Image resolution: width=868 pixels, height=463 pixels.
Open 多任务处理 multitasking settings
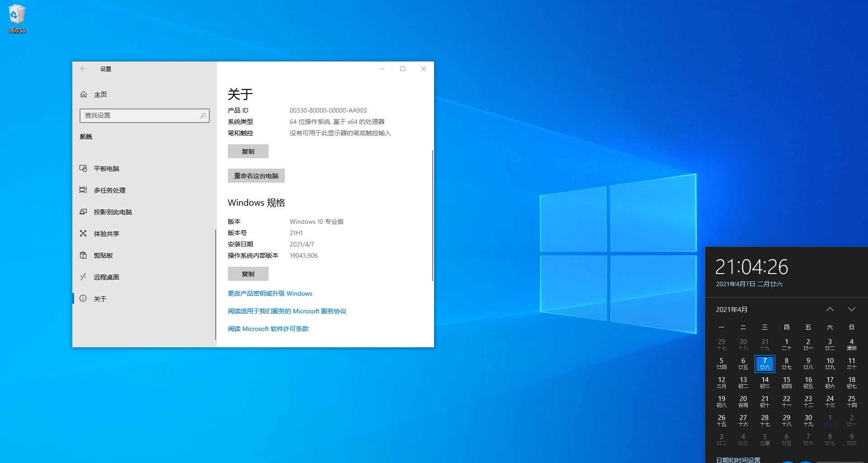click(144, 190)
